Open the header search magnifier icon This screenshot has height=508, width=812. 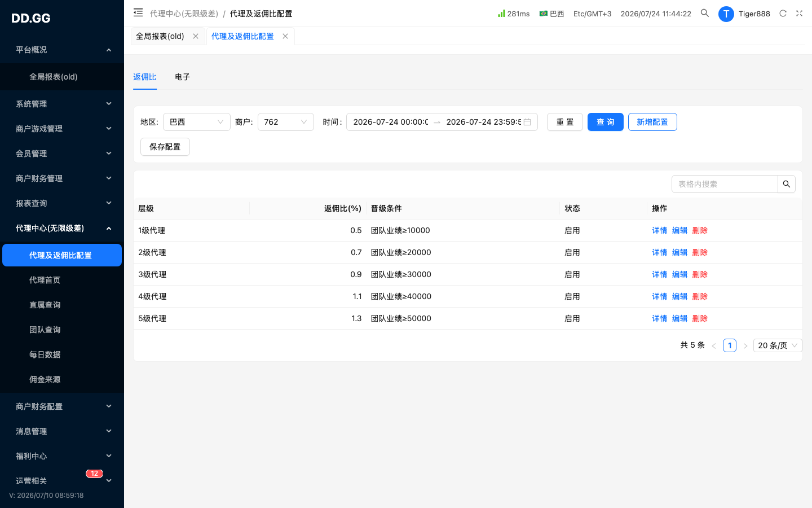tap(705, 13)
